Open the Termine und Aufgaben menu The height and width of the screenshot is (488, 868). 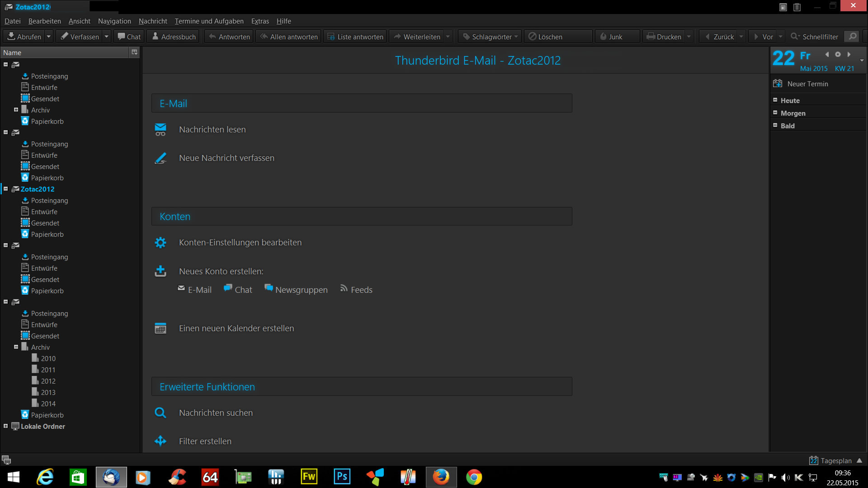(x=209, y=21)
